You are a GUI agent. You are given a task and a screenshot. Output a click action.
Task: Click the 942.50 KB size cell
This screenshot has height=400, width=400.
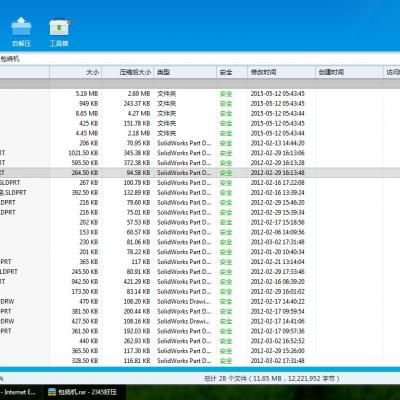point(85,282)
